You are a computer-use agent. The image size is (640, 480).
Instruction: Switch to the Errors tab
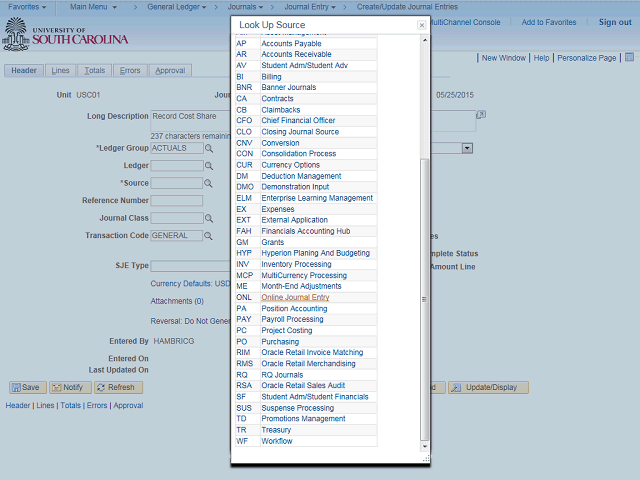(x=130, y=71)
